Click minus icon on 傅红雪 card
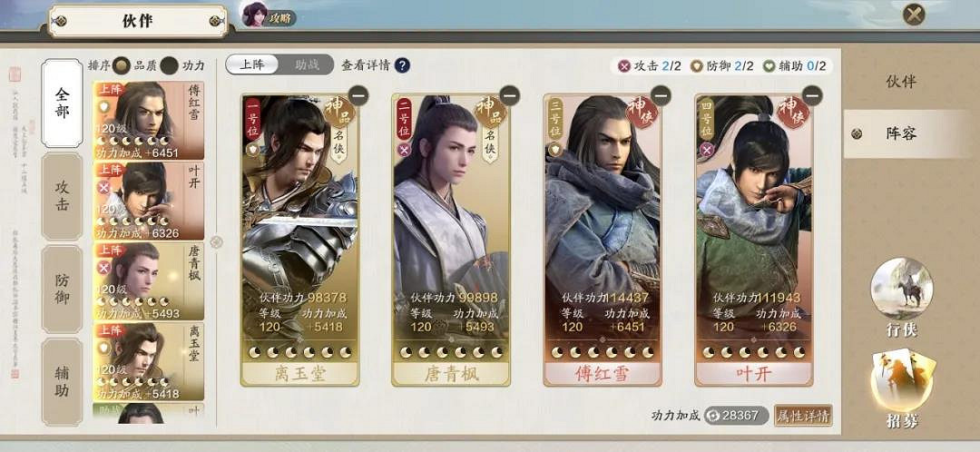This screenshot has height=452, width=980. 661,95
